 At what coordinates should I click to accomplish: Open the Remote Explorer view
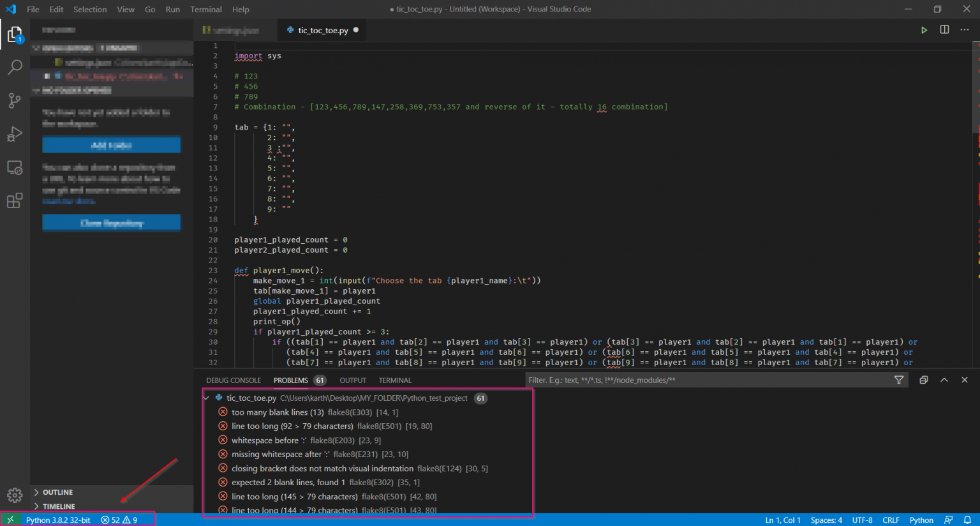15,168
